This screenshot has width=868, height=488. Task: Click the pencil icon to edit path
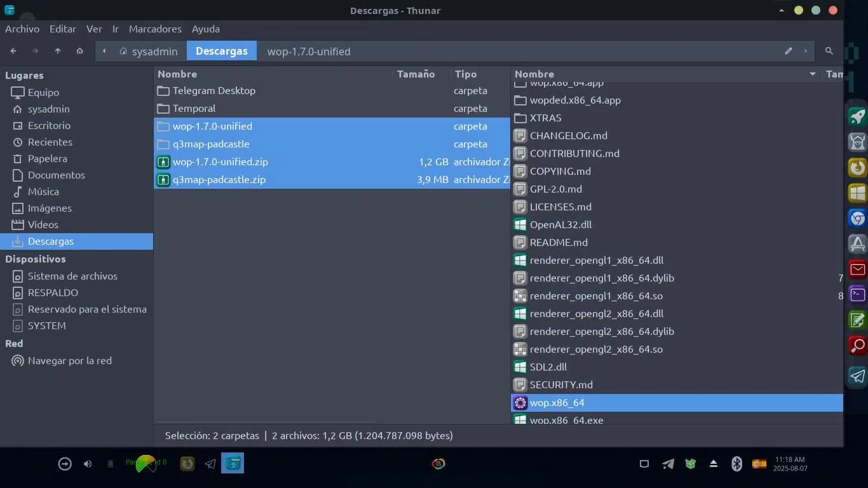pos(789,51)
